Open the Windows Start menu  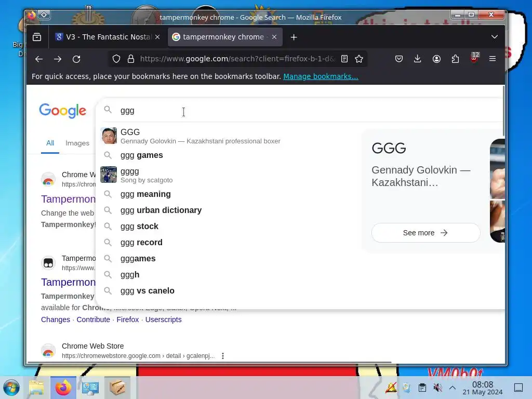pos(11,388)
